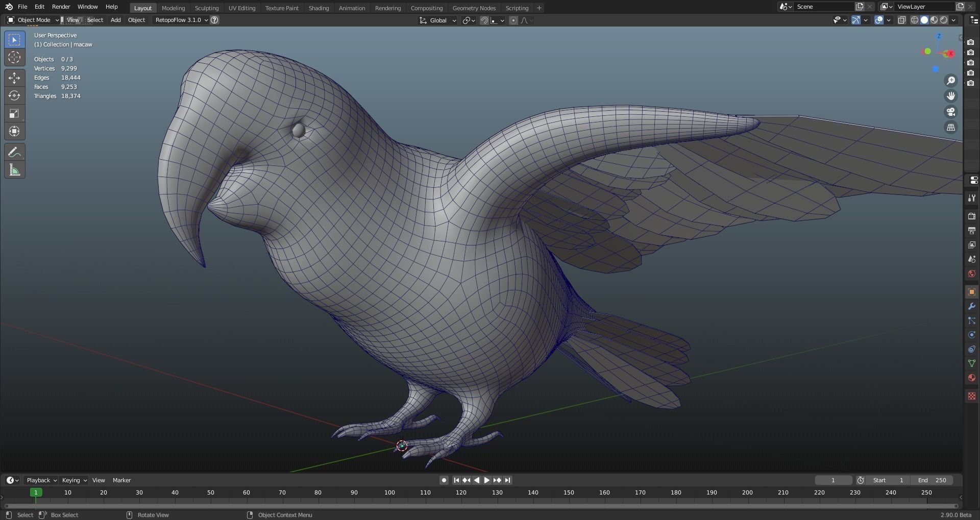Expand the gizmo options arrow
Image resolution: width=980 pixels, height=520 pixels.
pos(866,20)
